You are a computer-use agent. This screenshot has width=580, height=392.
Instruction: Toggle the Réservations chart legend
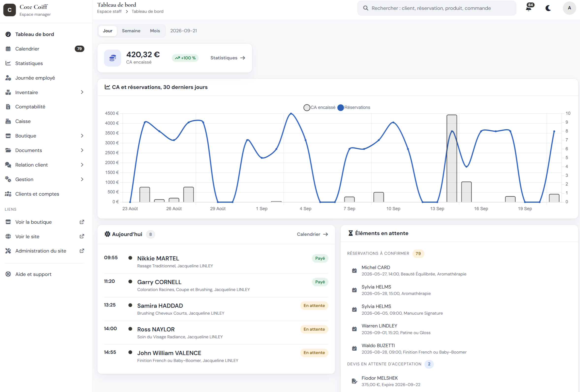[x=354, y=107]
